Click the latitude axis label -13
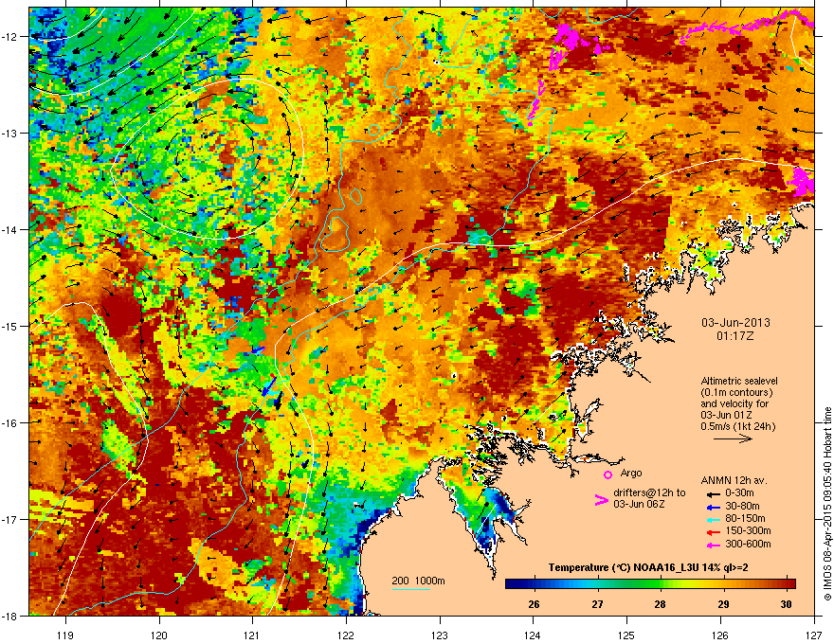Screen dimensions: 834x644 pyautogui.click(x=10, y=134)
